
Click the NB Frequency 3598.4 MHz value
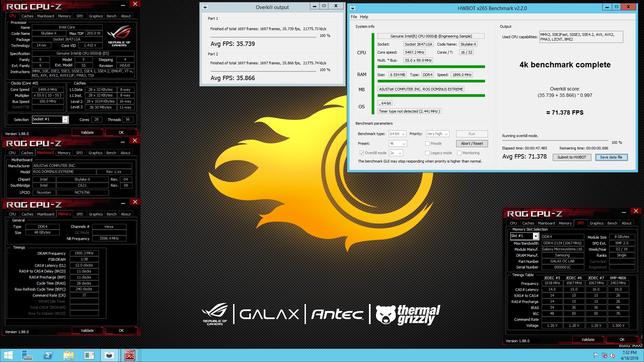click(109, 239)
